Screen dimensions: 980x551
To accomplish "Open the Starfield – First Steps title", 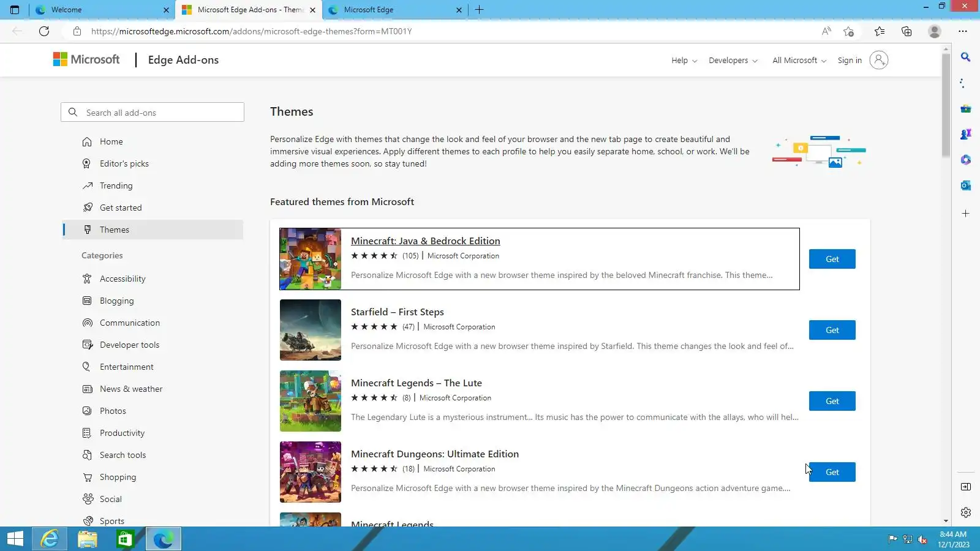I will pos(398,312).
